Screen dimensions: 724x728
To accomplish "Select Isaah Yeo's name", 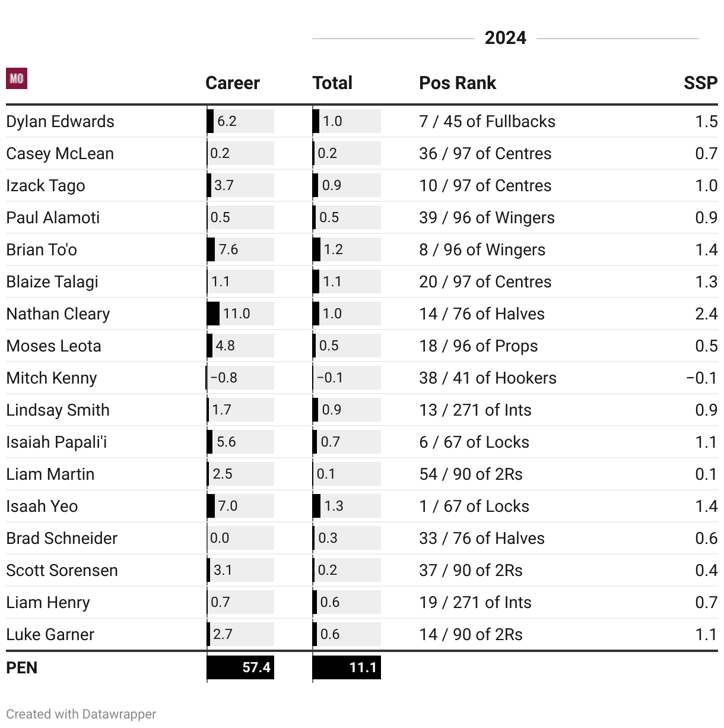I will [x=42, y=506].
